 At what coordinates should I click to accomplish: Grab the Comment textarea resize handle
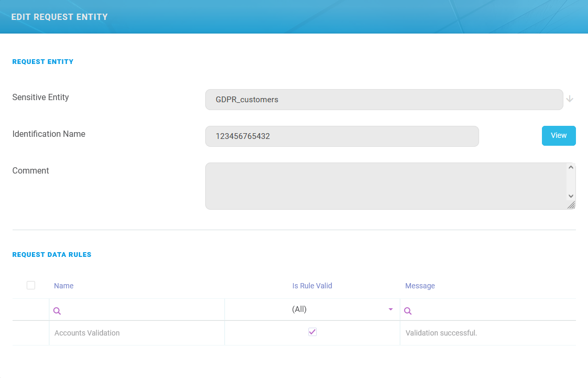pos(571,205)
